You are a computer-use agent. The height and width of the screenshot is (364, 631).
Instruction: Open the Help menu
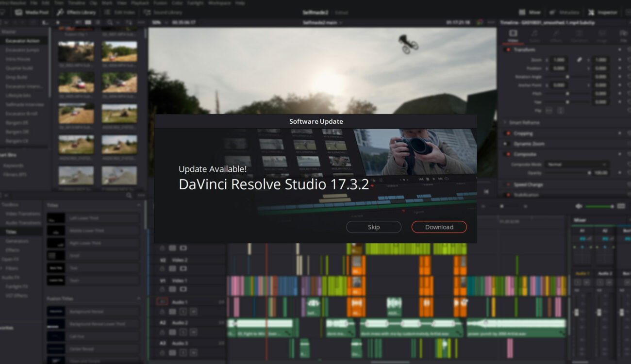click(240, 3)
